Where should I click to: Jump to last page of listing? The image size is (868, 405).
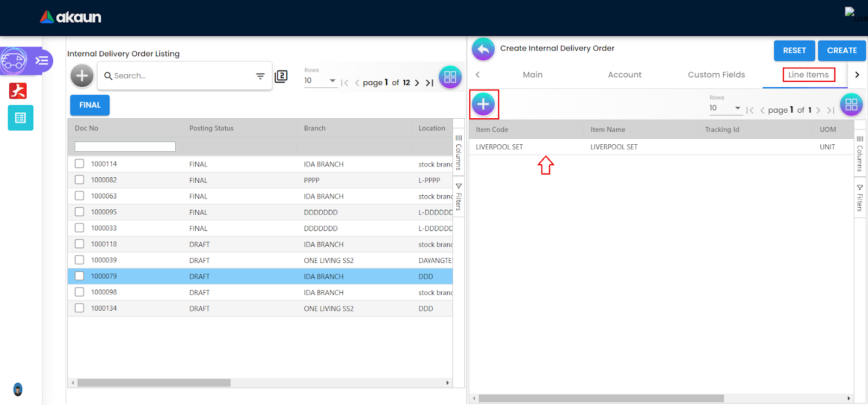429,83
